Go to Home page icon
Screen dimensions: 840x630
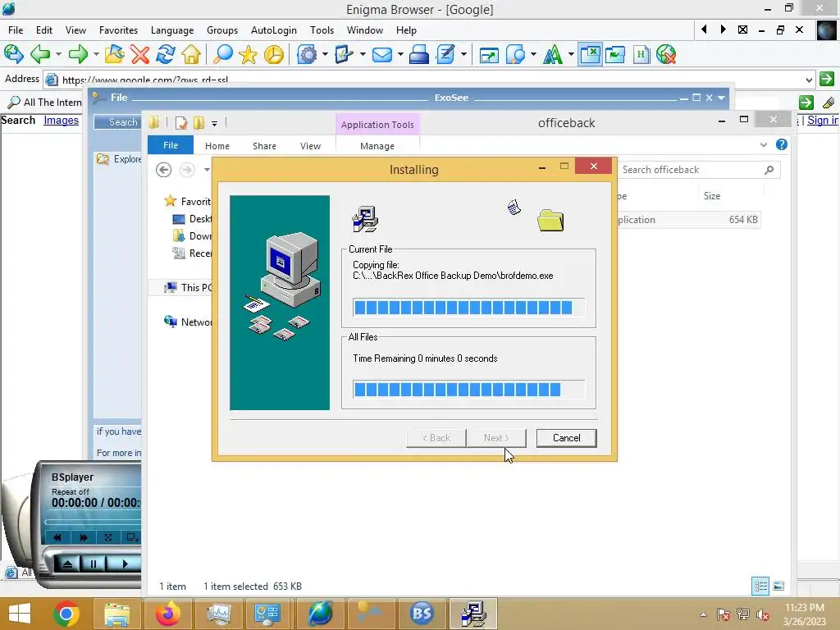pyautogui.click(x=191, y=55)
